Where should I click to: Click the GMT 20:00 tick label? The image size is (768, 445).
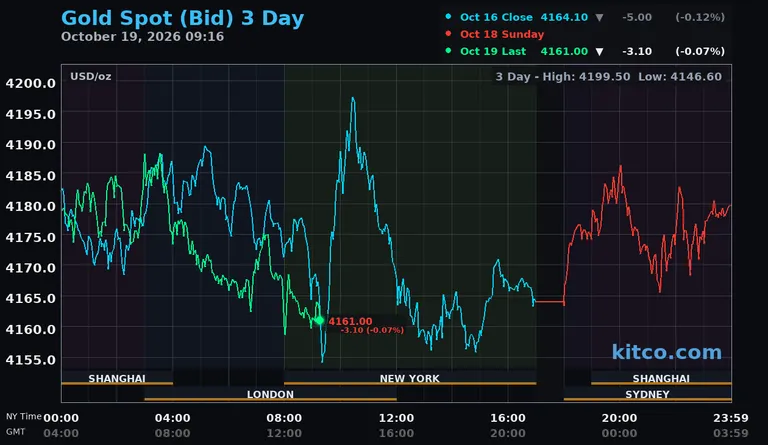508,433
